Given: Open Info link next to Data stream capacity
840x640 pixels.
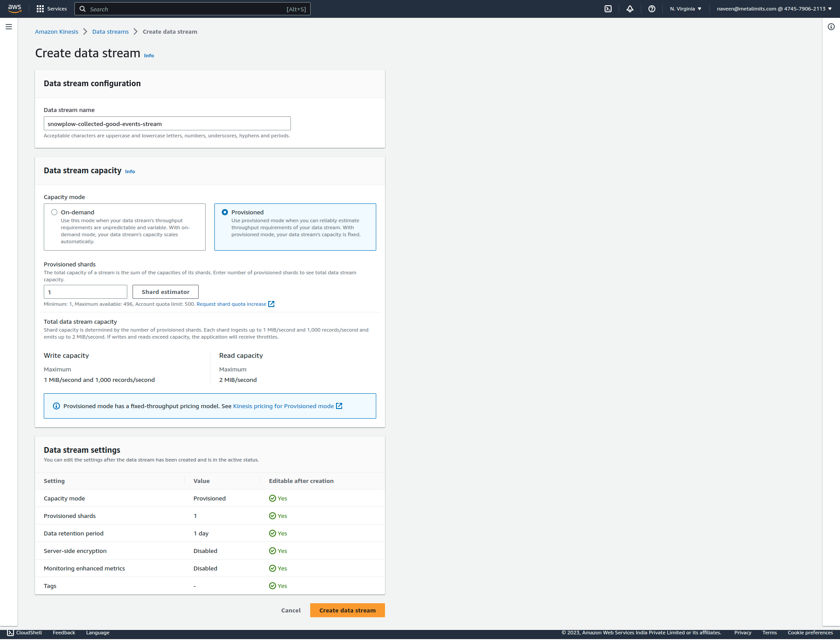Looking at the screenshot, I should coord(130,171).
